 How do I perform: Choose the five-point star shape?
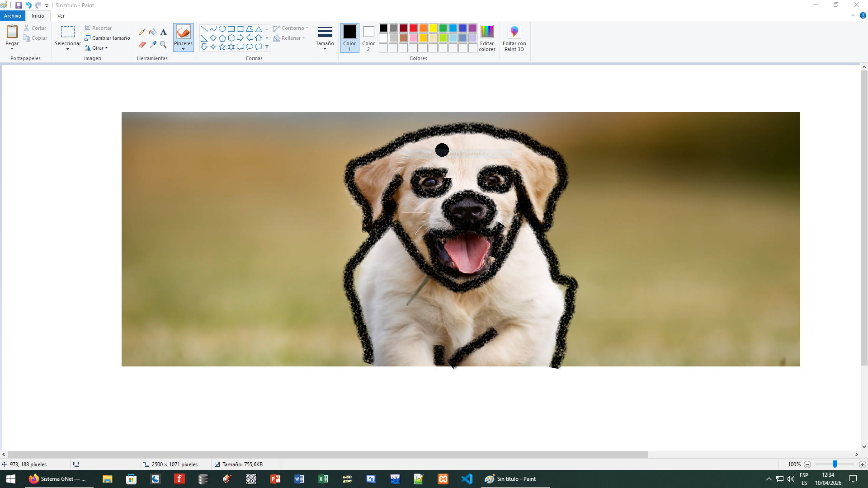coord(222,47)
